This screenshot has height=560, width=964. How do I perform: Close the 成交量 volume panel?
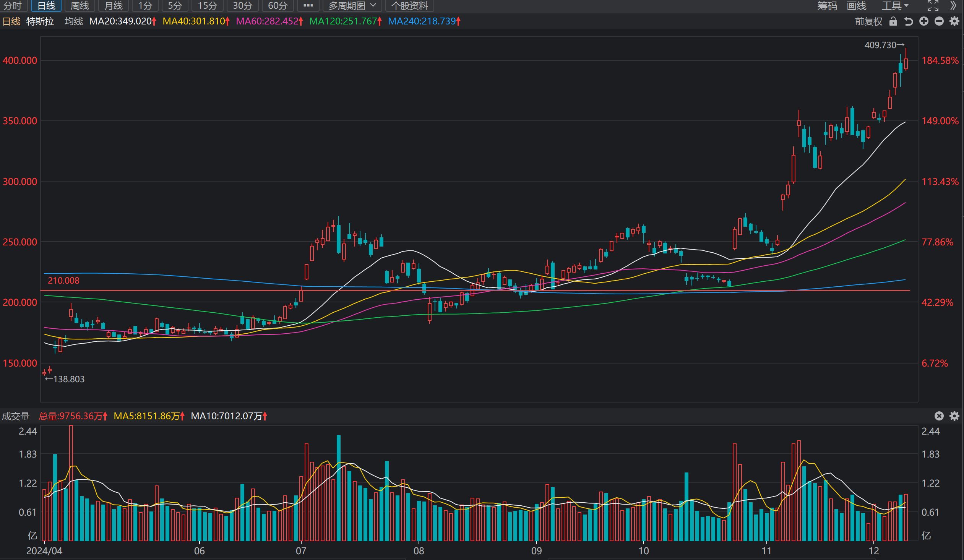pyautogui.click(x=939, y=416)
